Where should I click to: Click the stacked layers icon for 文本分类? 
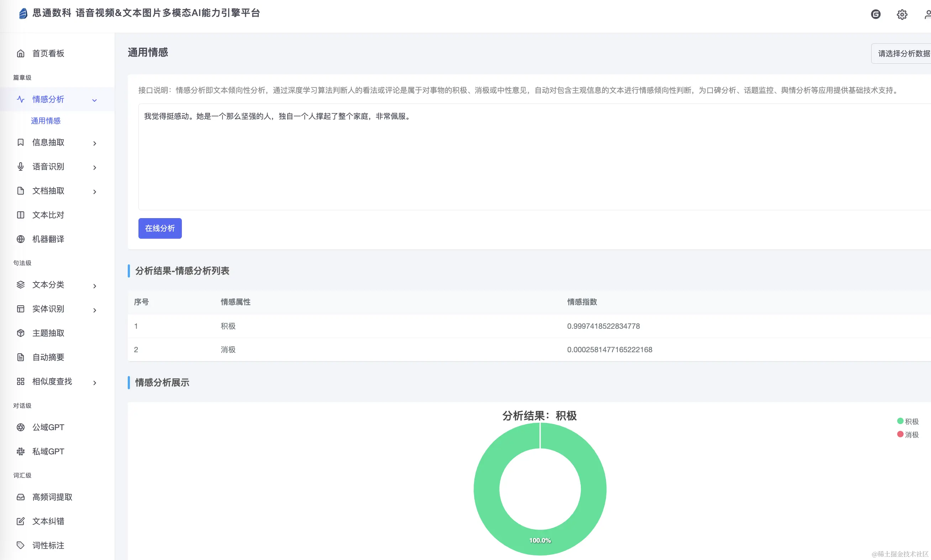(x=21, y=285)
